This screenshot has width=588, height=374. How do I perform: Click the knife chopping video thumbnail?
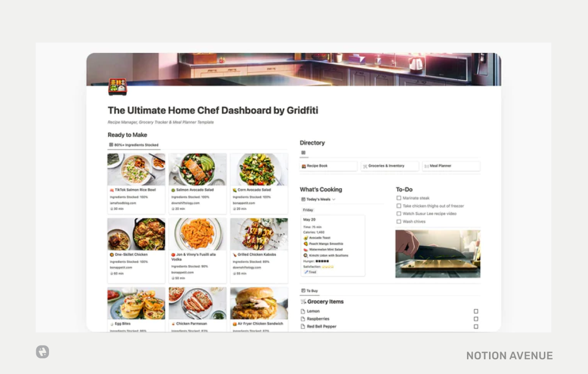pos(438,253)
